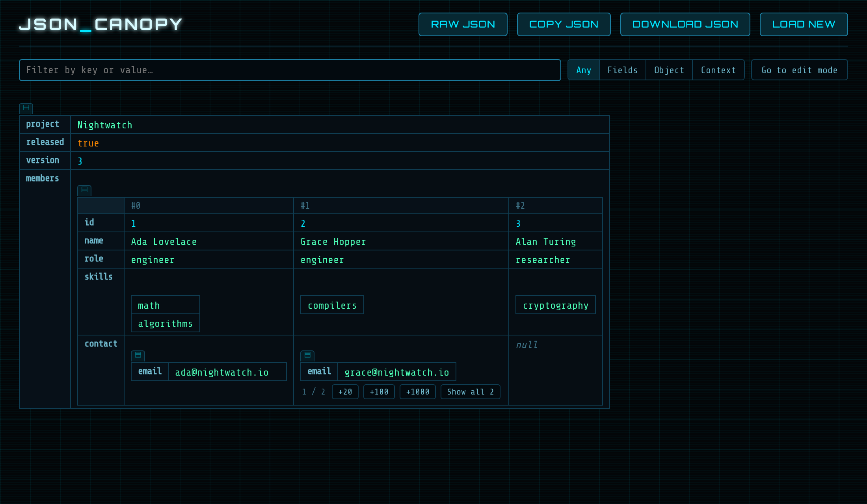Click the math skill entry

166,305
